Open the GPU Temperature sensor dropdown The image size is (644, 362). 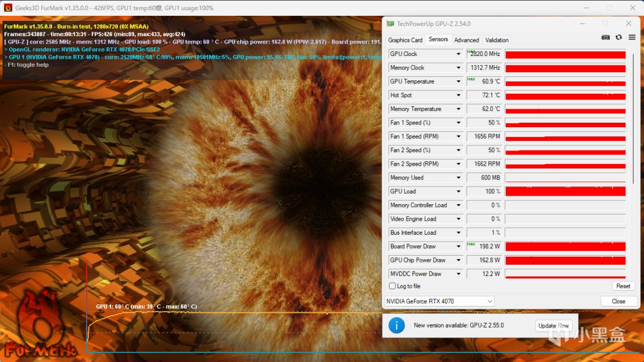point(458,81)
